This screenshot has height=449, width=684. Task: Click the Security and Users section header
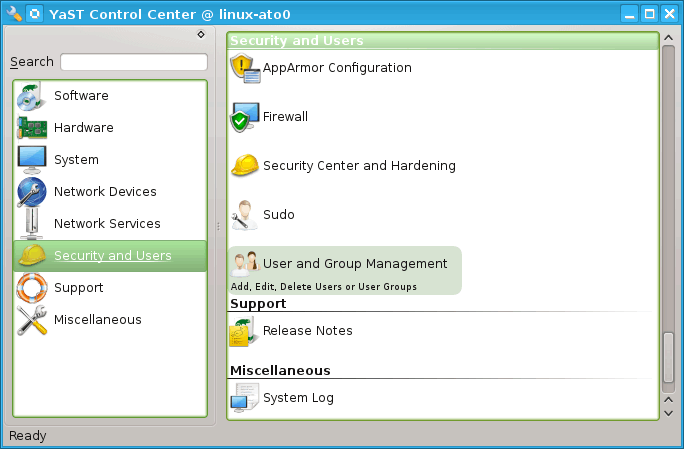tap(443, 41)
